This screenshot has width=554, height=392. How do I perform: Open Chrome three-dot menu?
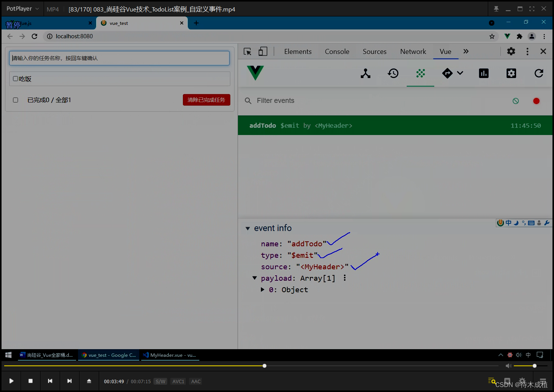(x=544, y=36)
